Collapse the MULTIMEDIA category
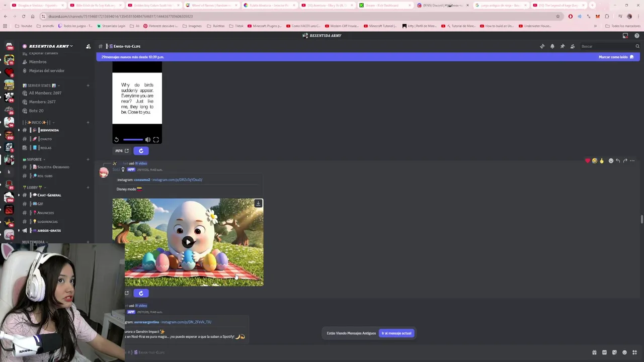 (35, 242)
